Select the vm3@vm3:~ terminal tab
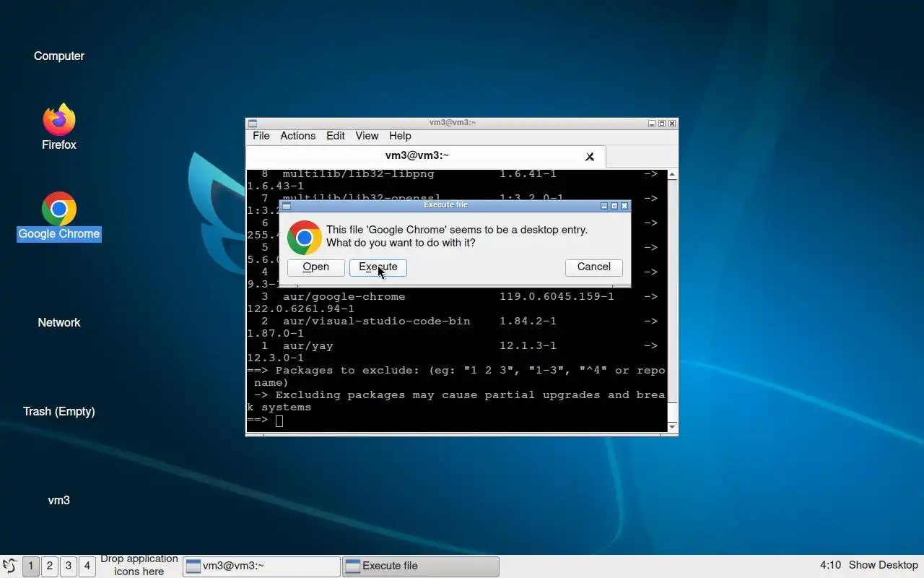 point(426,156)
